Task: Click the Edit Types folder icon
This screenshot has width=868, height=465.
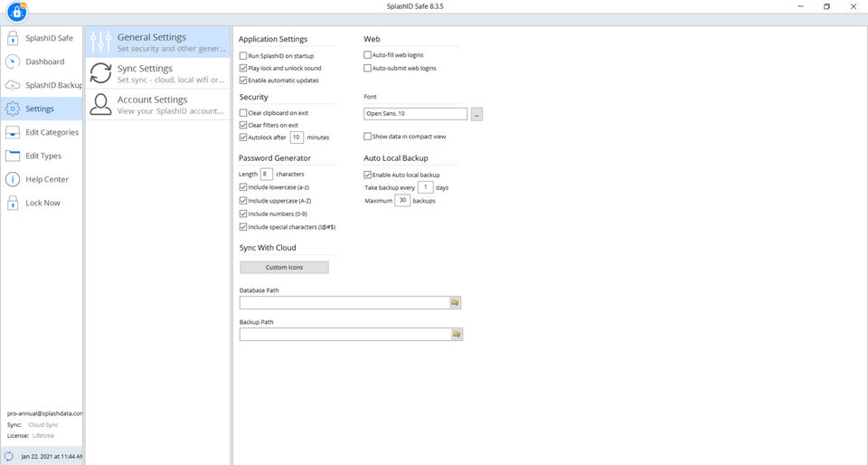Action: pyautogui.click(x=13, y=156)
